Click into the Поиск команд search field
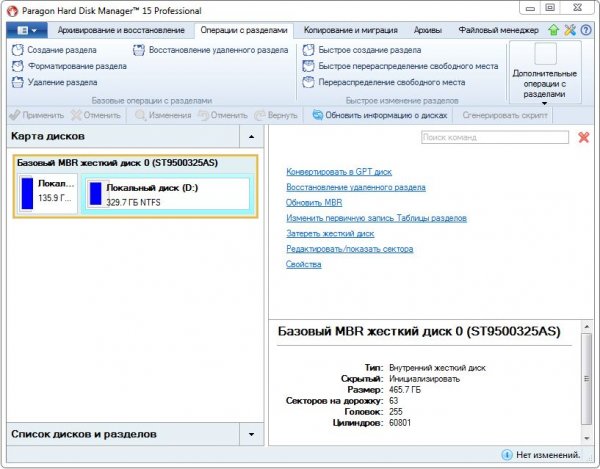This screenshot has width=600, height=469. (494, 138)
